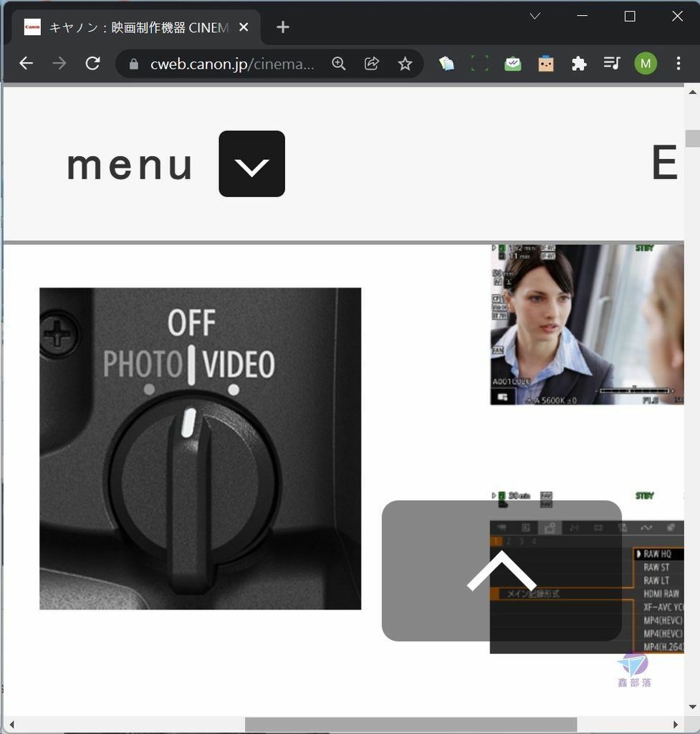
Task: Bookmark this page with the star
Action: pyautogui.click(x=406, y=63)
